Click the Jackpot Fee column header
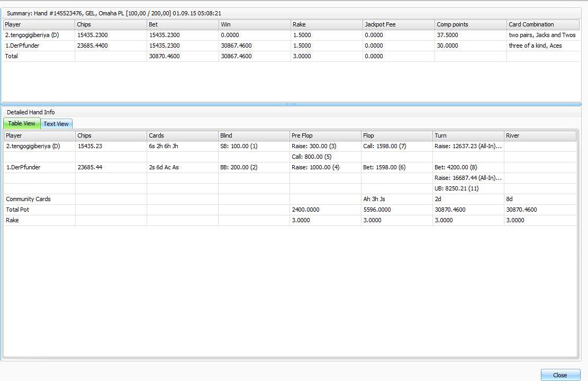The width and height of the screenshot is (588, 381). point(399,24)
